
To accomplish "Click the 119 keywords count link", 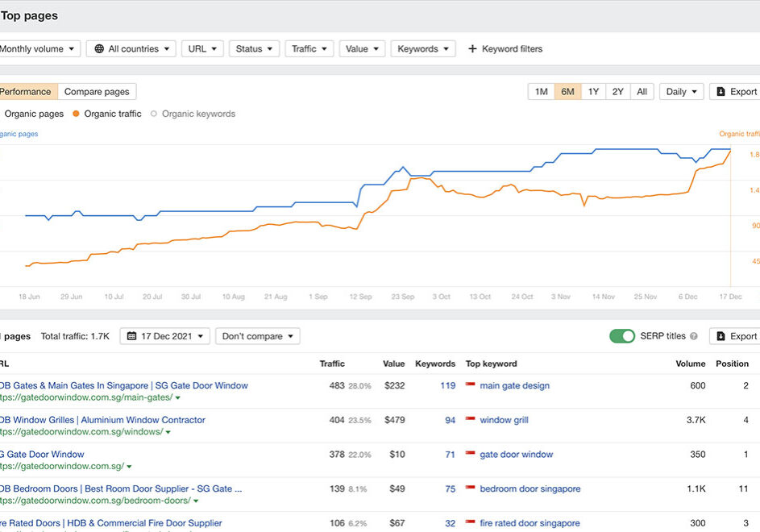I will [447, 386].
